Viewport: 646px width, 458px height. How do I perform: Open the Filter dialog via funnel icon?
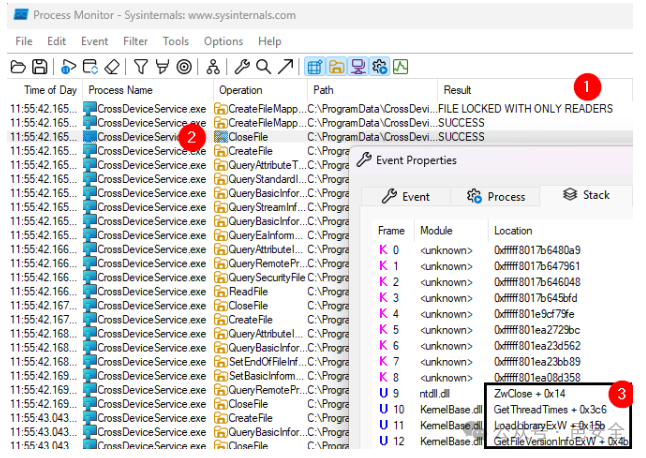click(141, 67)
